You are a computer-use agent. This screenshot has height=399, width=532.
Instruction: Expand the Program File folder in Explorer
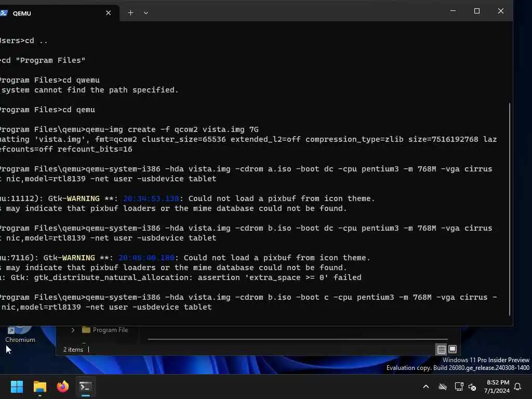[x=73, y=330]
